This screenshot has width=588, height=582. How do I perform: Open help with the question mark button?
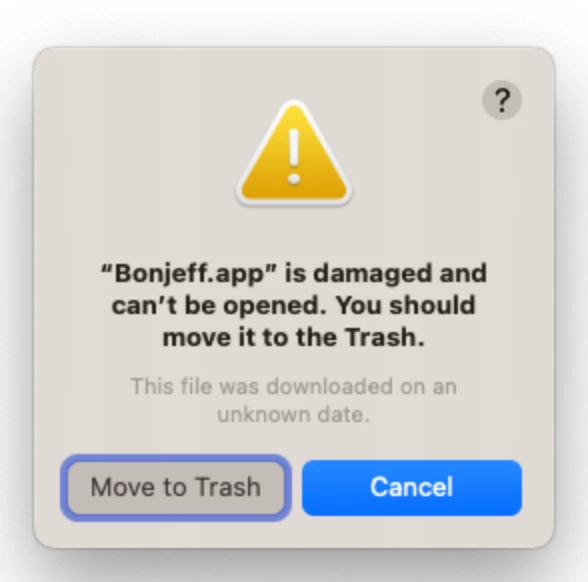point(501,100)
